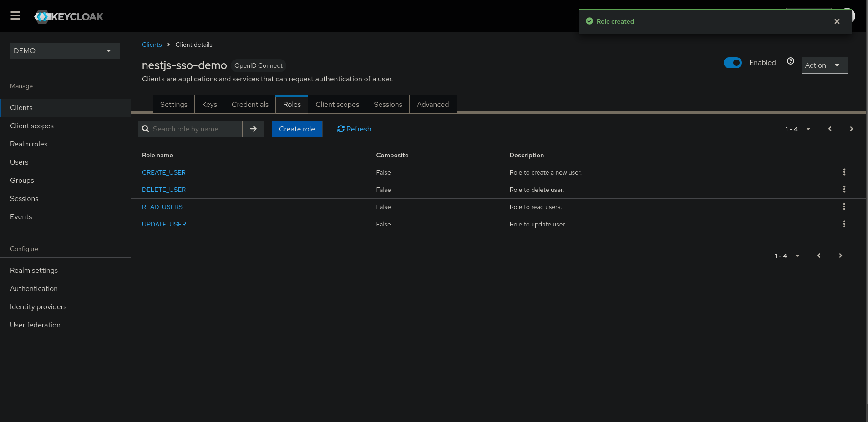The width and height of the screenshot is (868, 422).
Task: Navigate to Sessions in sidebar
Action: pos(65,199)
